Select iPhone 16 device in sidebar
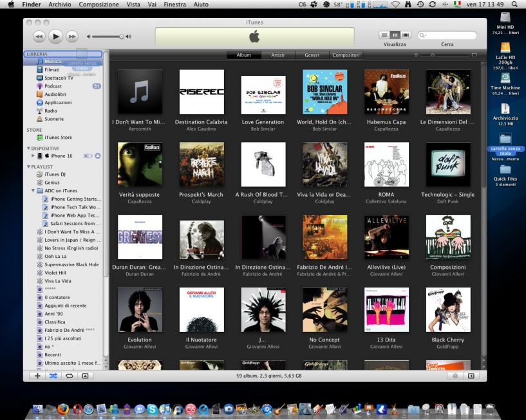This screenshot has height=420, width=526. coord(61,156)
